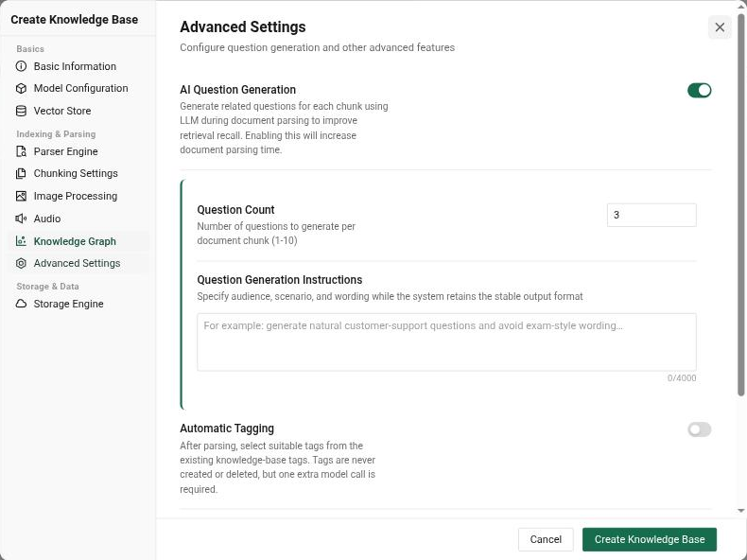Click the Indexing & Parsing group label
Viewport: 747px width, 560px height.
coord(56,134)
